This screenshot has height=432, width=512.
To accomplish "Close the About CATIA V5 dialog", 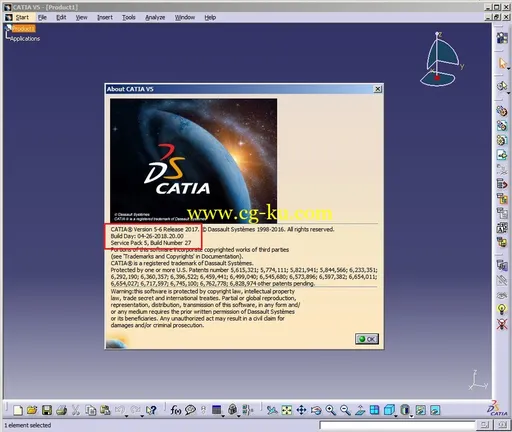I will click(x=377, y=89).
